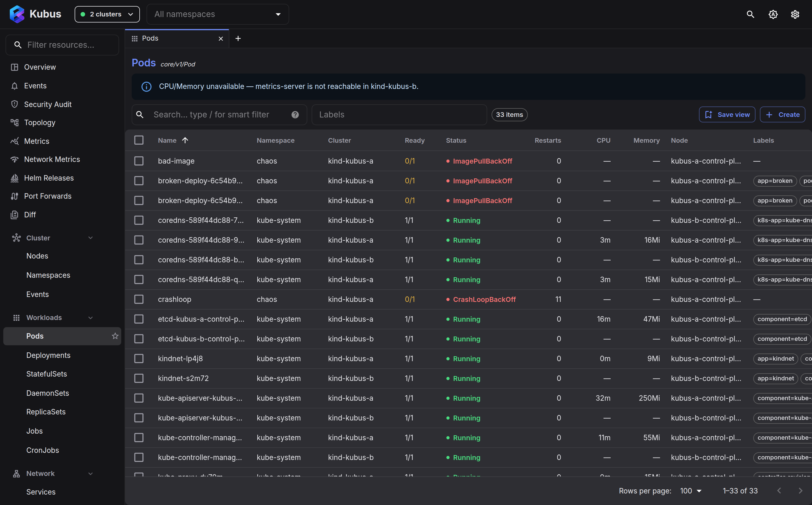Open Namespaces in the sidebar
Screen dimensions: 812x505
[x=48, y=275]
